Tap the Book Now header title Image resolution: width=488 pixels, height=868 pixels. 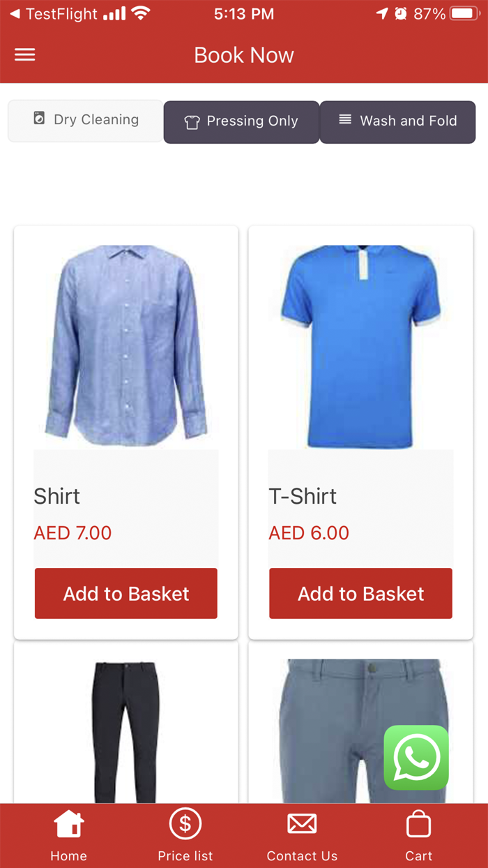coord(244,55)
